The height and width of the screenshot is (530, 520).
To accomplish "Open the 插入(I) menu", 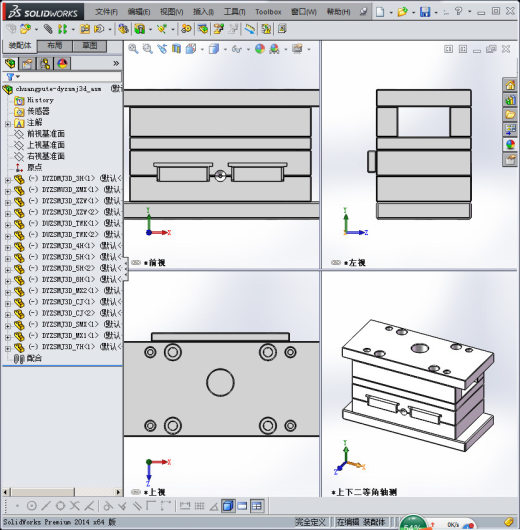I will [x=203, y=12].
